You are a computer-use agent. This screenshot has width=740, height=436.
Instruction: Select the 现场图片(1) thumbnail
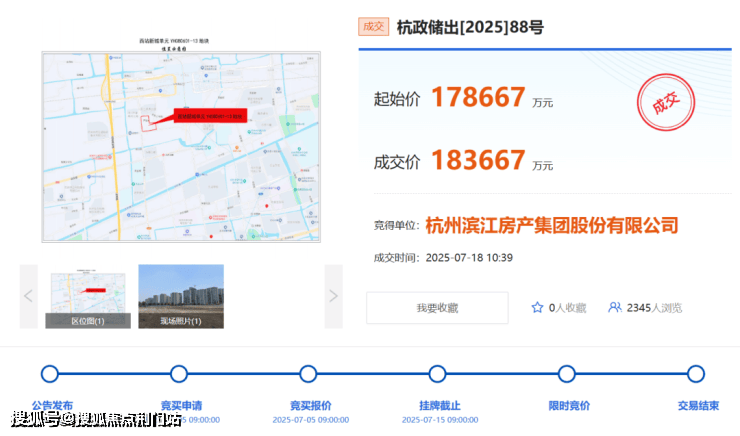click(x=181, y=296)
